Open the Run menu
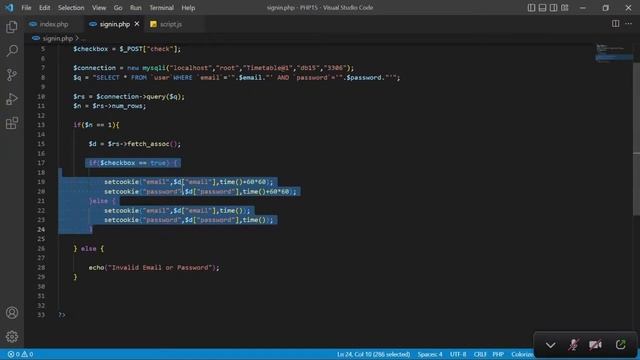This screenshot has height=360, width=640. point(136,8)
